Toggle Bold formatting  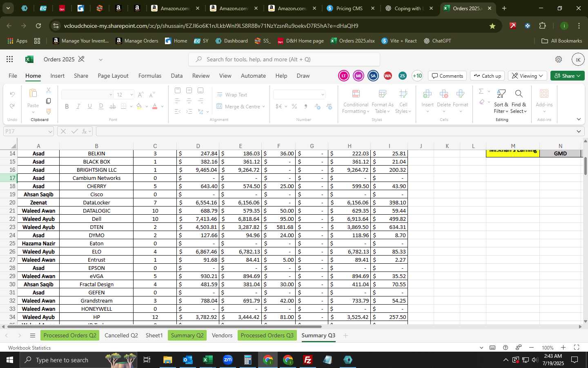(x=67, y=106)
